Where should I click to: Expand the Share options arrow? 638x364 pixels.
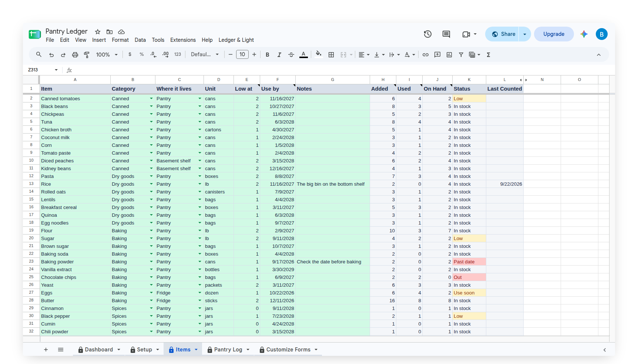(525, 34)
